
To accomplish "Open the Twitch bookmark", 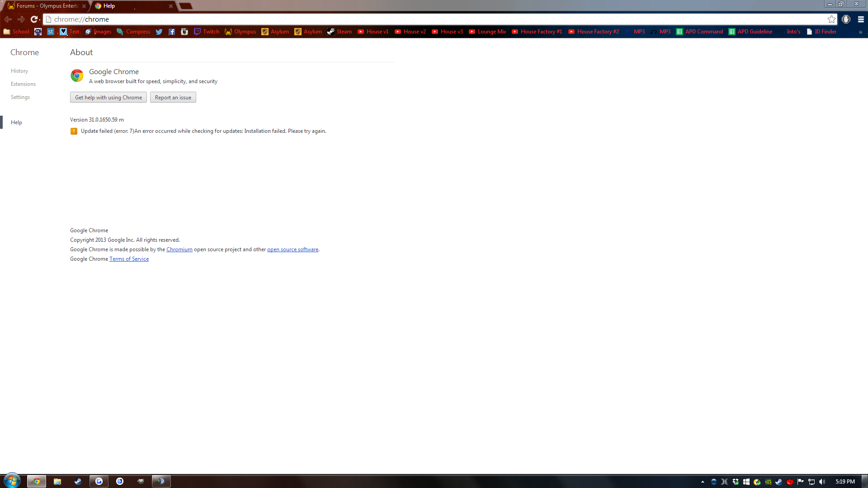I will click(207, 32).
